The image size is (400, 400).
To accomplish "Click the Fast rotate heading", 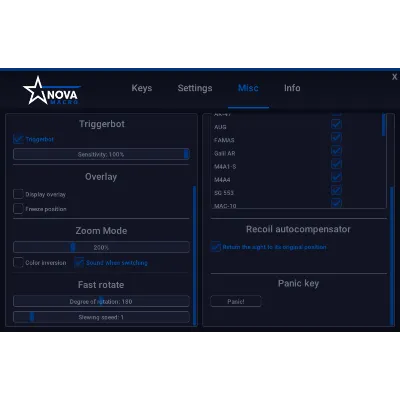I will coord(101,285).
